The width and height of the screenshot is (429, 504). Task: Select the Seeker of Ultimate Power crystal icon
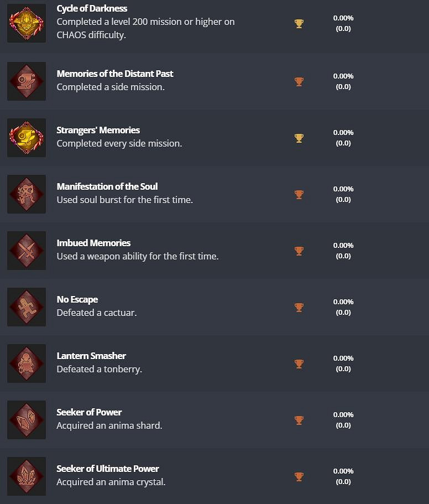tap(27, 476)
